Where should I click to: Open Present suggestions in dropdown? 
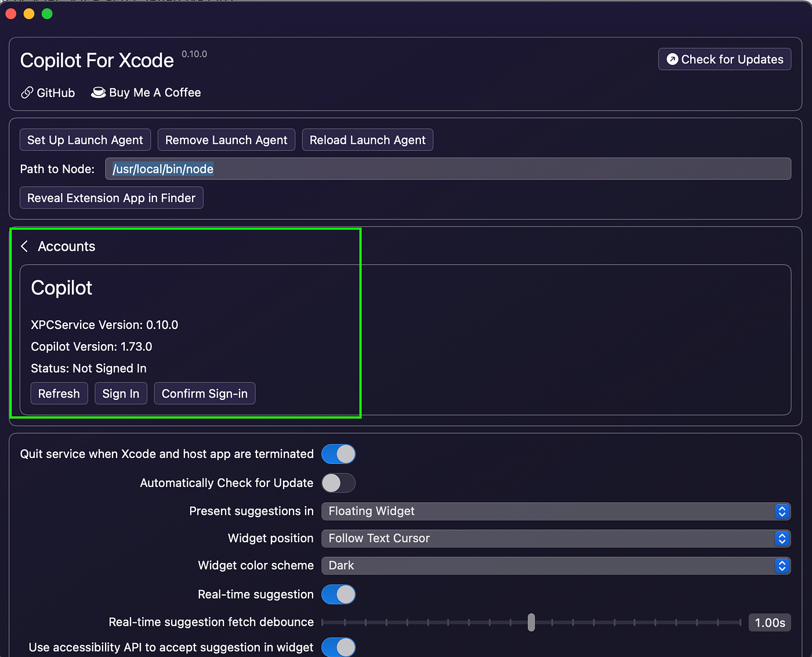556,511
